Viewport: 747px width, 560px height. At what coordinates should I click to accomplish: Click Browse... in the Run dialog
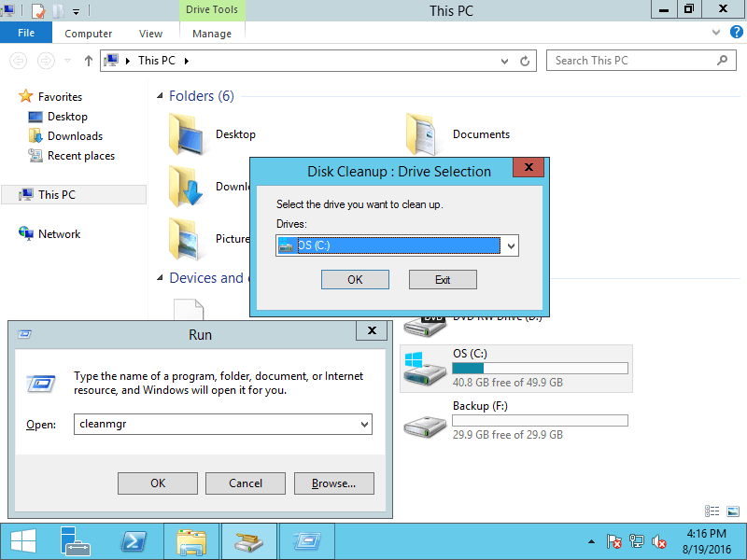(x=333, y=483)
